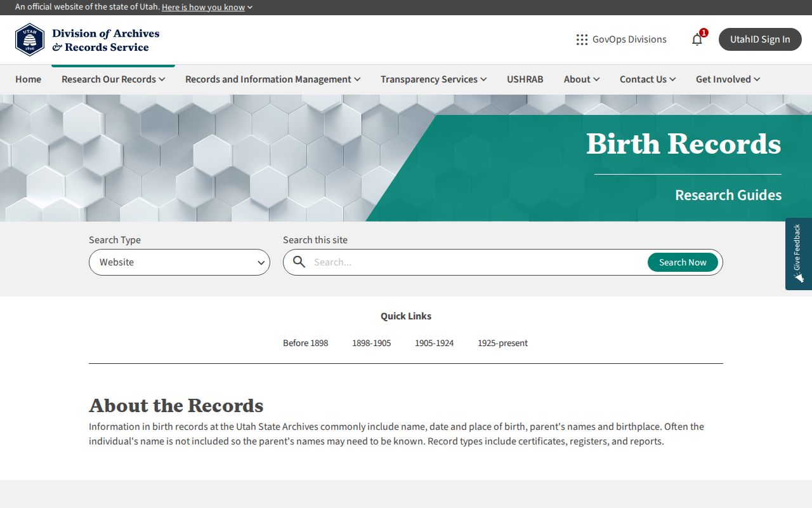
Task: Expand Records and Information Management menu
Action: click(273, 79)
